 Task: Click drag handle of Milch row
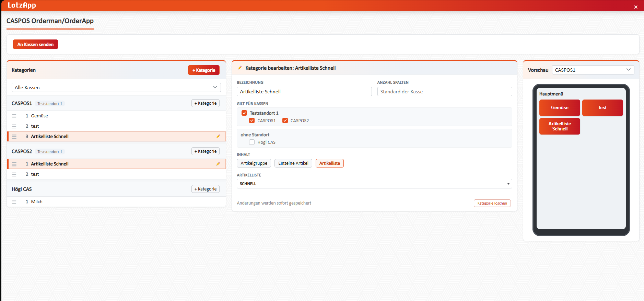[x=14, y=202]
